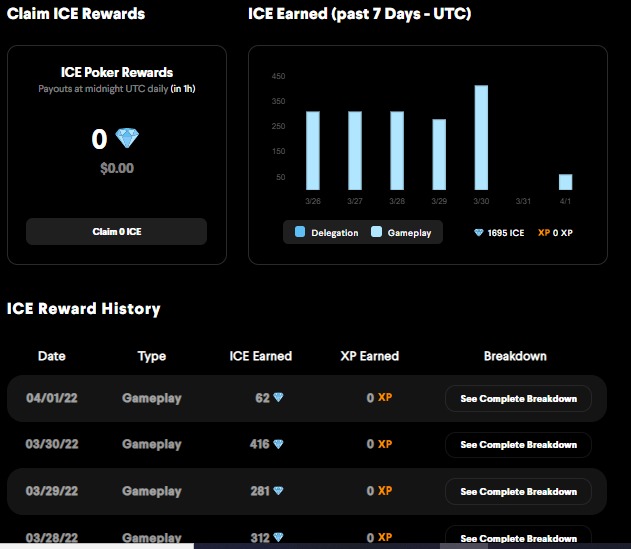
Task: Click the XP Earned column header
Action: 369,356
